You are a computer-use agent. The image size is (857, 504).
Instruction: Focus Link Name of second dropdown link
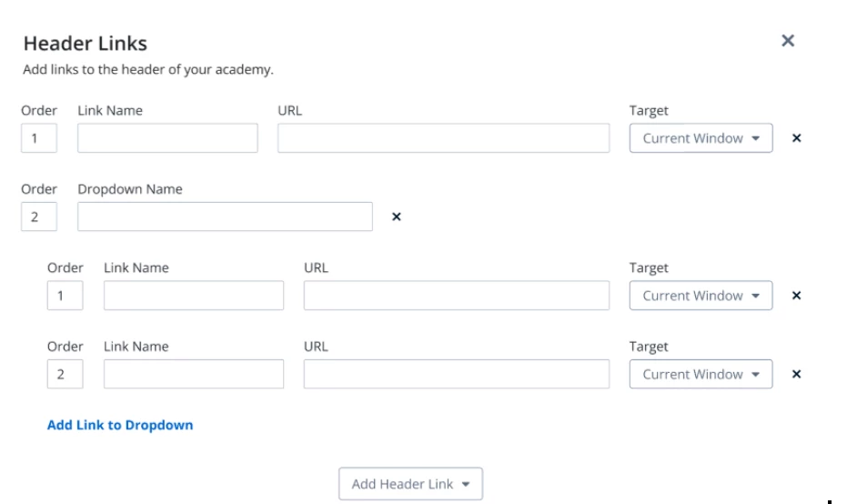(x=194, y=375)
